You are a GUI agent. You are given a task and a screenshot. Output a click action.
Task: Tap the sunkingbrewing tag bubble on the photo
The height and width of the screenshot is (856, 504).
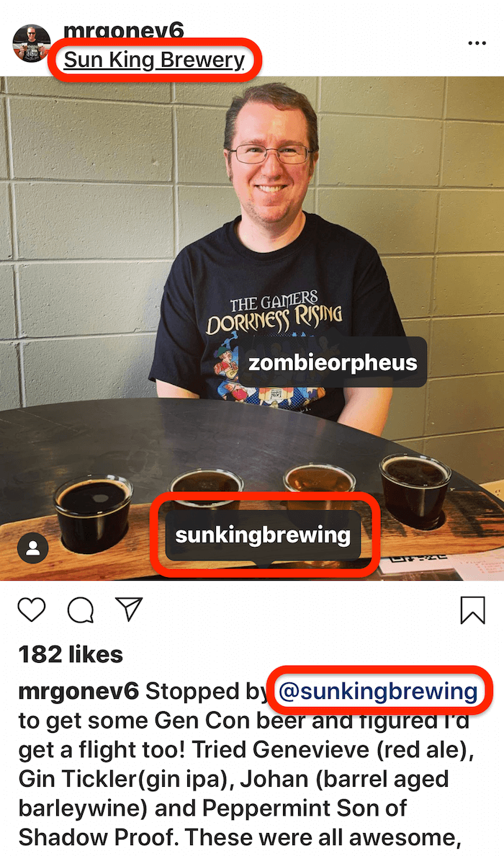tap(263, 535)
